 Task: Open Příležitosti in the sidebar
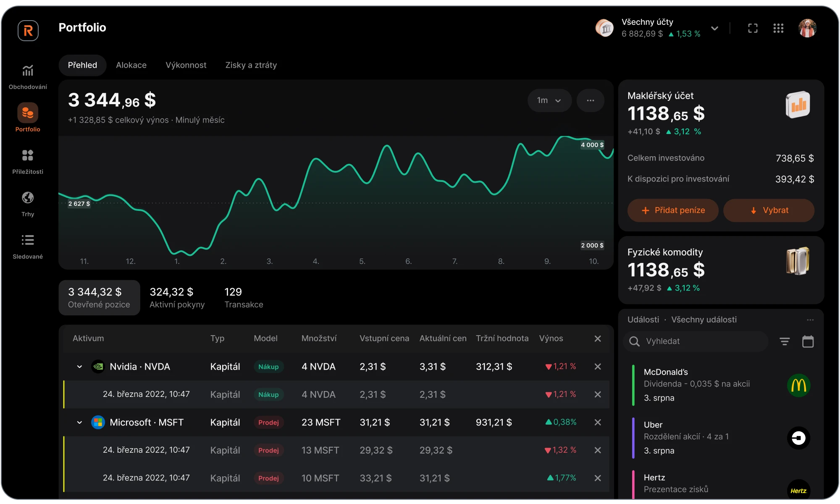click(28, 156)
